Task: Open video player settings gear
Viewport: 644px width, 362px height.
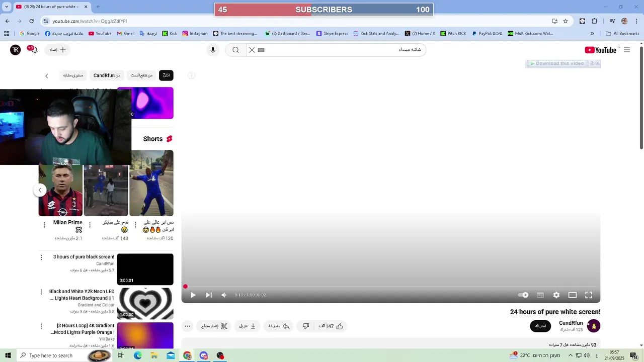Action: click(x=556, y=295)
